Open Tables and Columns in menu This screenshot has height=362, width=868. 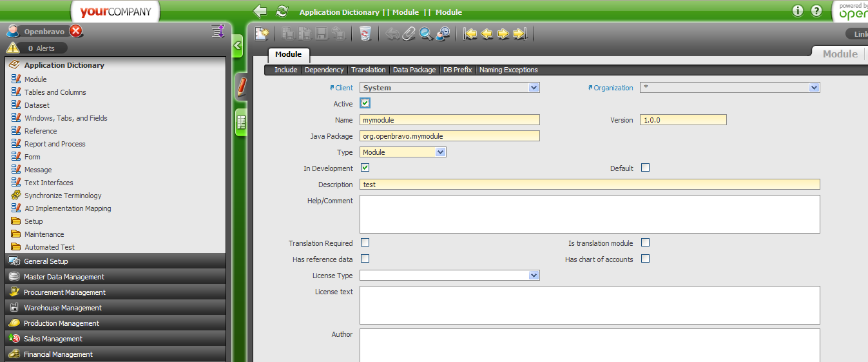[55, 92]
